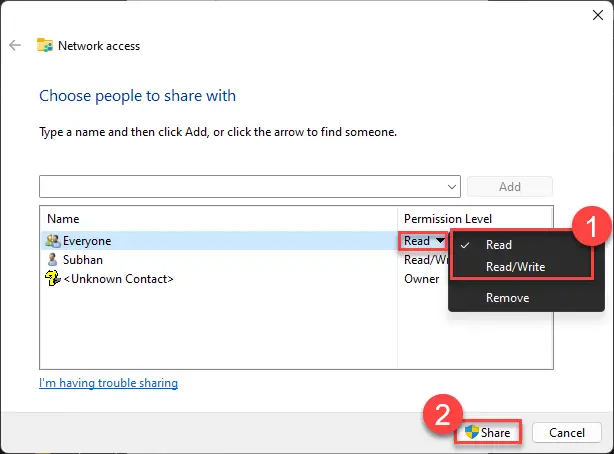Image resolution: width=614 pixels, height=454 pixels.
Task: Open Everyone's Read permission dropdown
Action: click(x=422, y=241)
